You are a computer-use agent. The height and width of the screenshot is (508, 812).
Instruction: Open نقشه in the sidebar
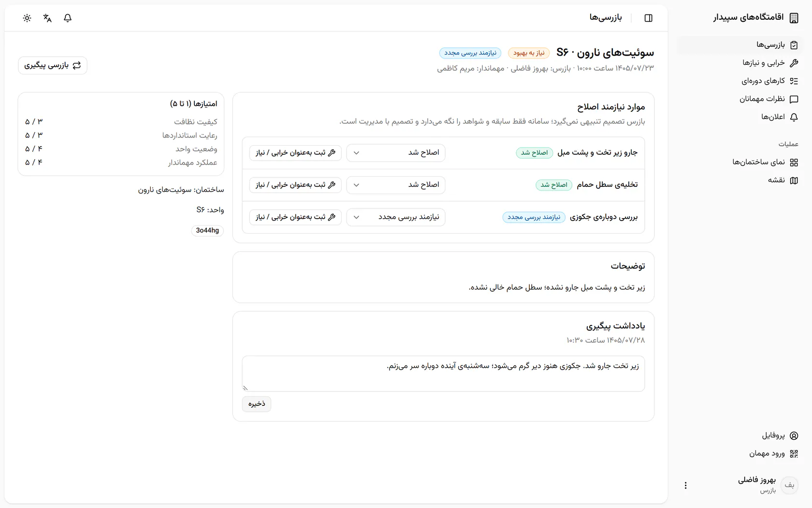click(739, 180)
